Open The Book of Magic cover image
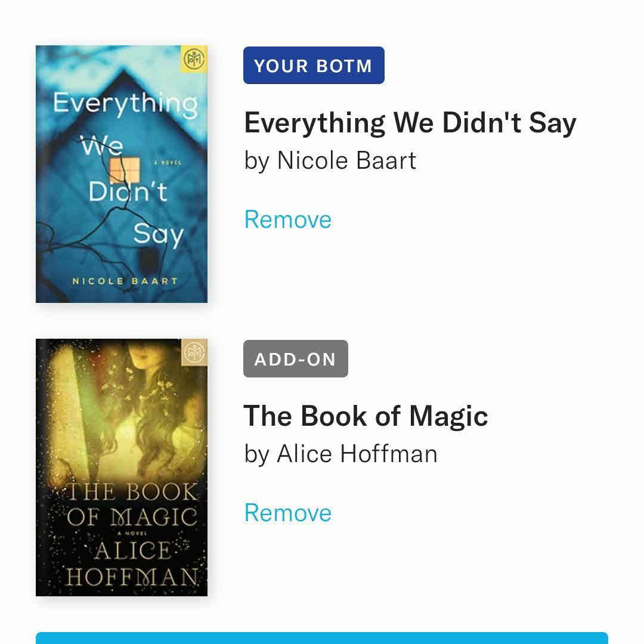The image size is (644, 644). pyautogui.click(x=122, y=467)
